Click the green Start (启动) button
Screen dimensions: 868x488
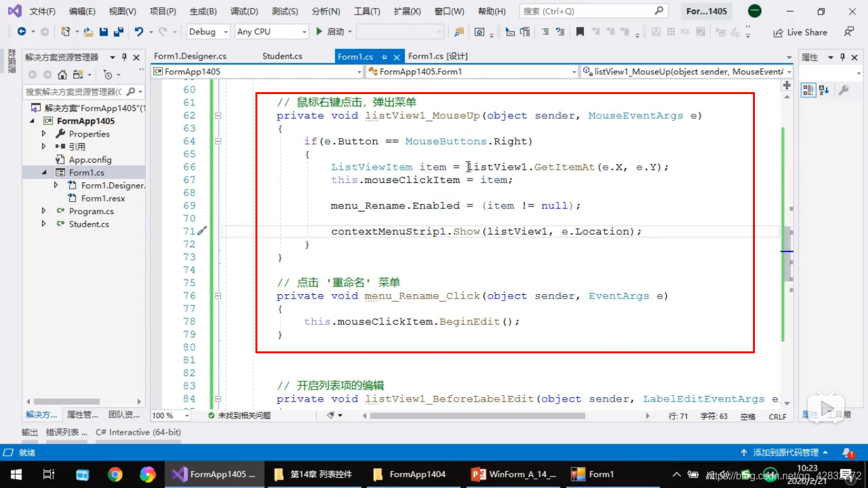click(330, 32)
